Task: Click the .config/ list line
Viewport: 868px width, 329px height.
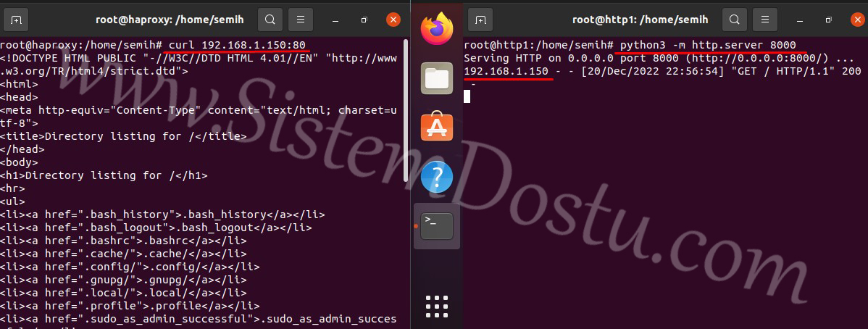Action: (130, 267)
